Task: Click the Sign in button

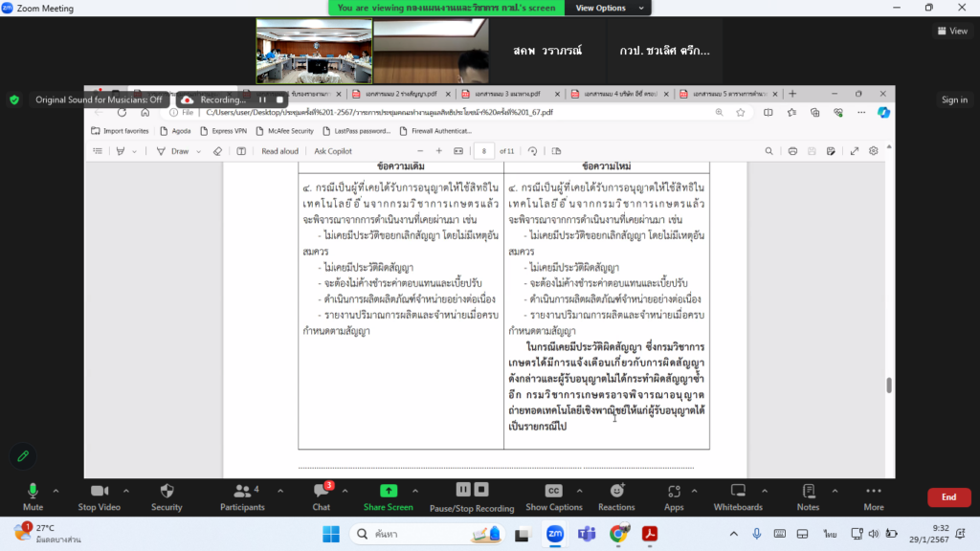Action: [x=954, y=99]
